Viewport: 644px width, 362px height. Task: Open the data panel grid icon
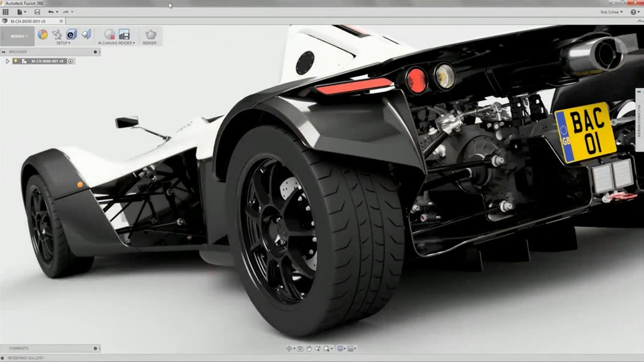tap(5, 12)
